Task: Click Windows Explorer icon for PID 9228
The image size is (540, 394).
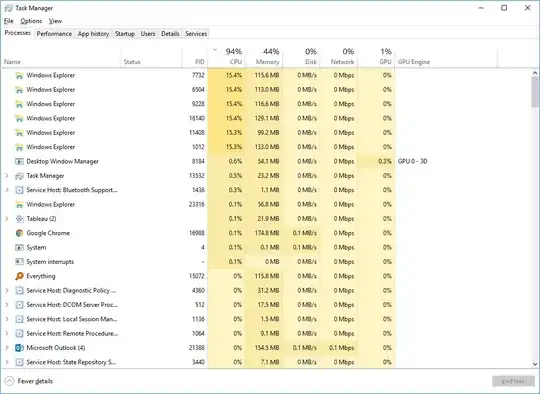Action: [19, 104]
